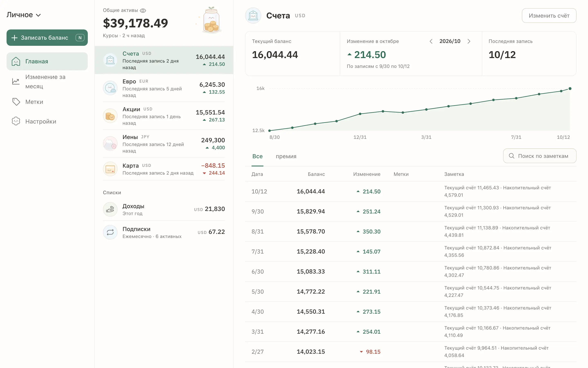The height and width of the screenshot is (368, 588).
Task: Open the Подписки list
Action: click(164, 232)
